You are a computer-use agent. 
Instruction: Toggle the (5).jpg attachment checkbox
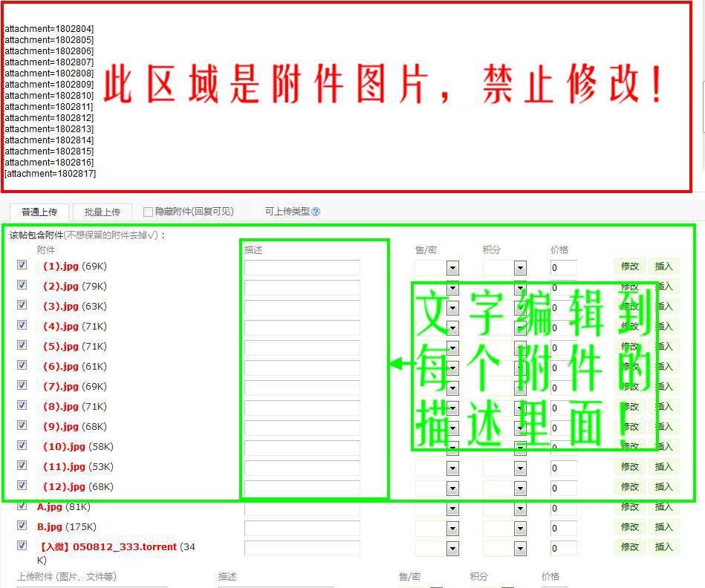22,345
